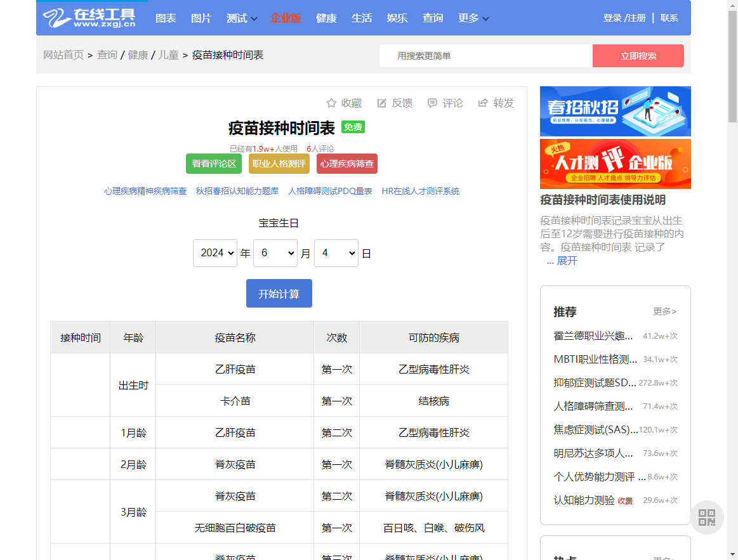
Task: Click the 评论 comment bubble icon
Action: pyautogui.click(x=432, y=103)
